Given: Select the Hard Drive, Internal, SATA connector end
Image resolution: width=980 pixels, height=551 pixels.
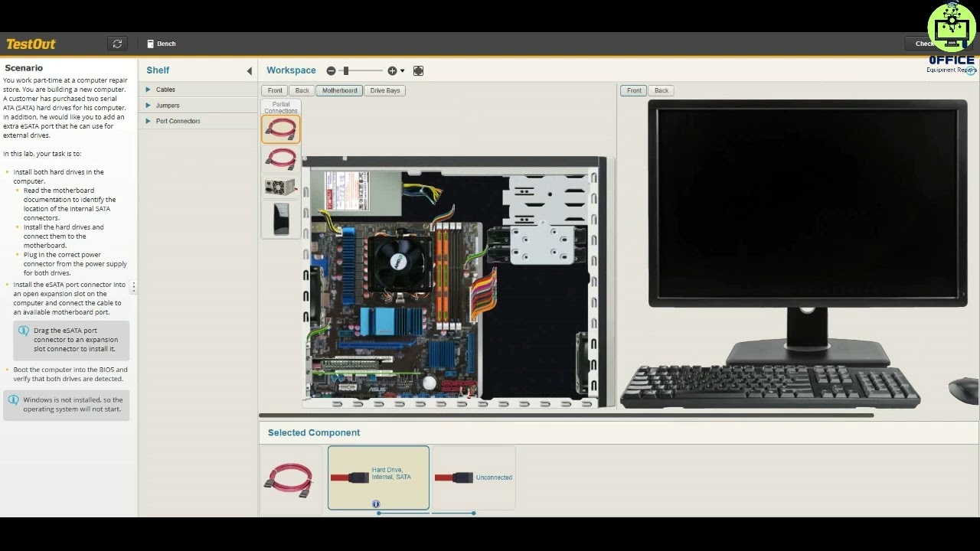Looking at the screenshot, I should coord(378,478).
